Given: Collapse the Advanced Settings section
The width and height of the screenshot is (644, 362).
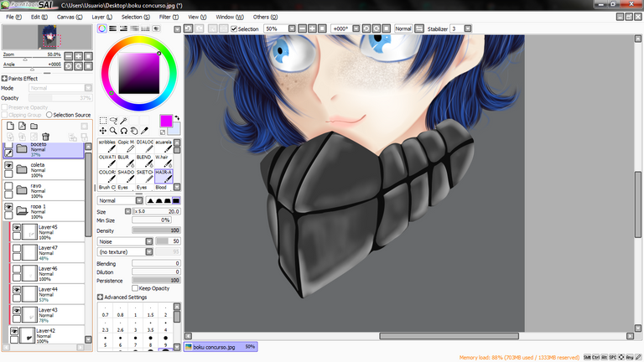Looking at the screenshot, I should click(x=100, y=297).
